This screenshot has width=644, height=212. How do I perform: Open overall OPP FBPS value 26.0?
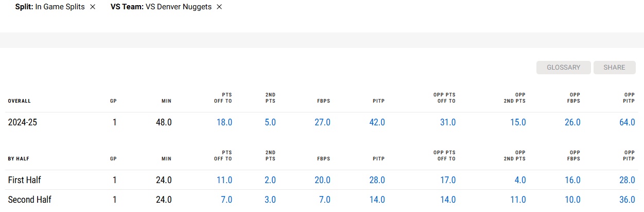click(572, 122)
